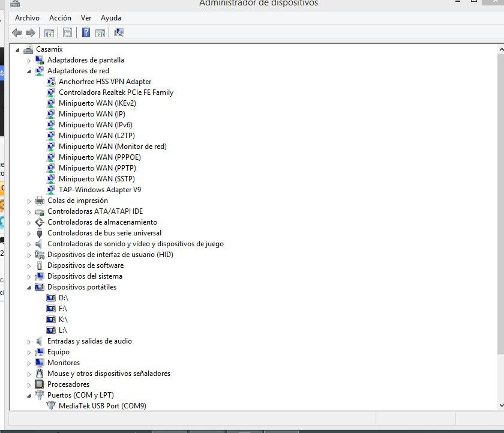Image resolution: width=504 pixels, height=433 pixels.
Task: Click the vertical scrollbar track
Action: point(501,378)
